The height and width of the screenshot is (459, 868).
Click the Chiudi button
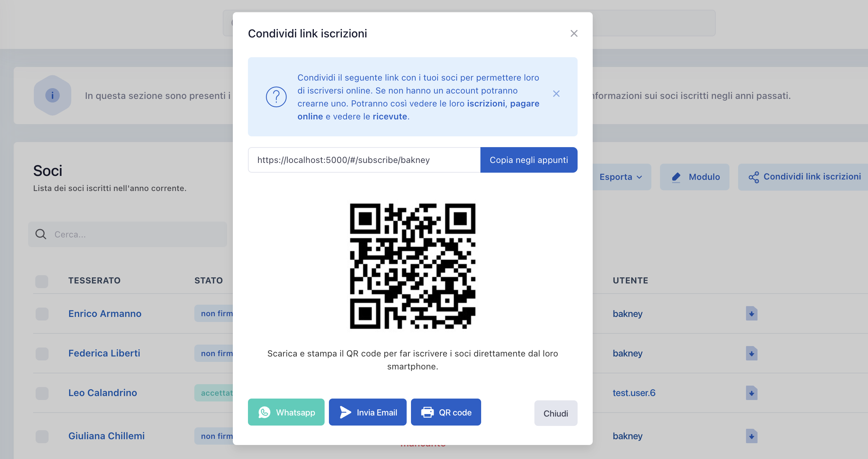[556, 413]
